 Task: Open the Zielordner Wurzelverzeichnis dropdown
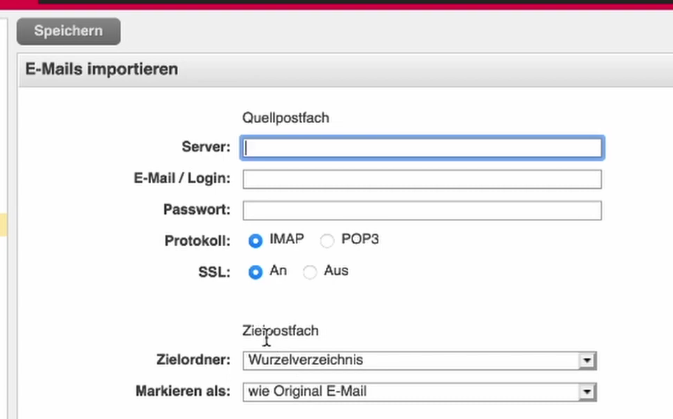(420, 361)
